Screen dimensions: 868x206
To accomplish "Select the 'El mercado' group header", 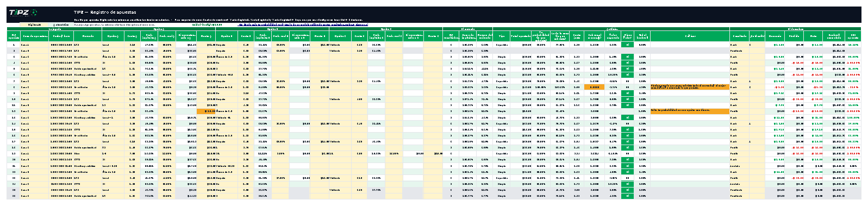I will click(x=468, y=29).
